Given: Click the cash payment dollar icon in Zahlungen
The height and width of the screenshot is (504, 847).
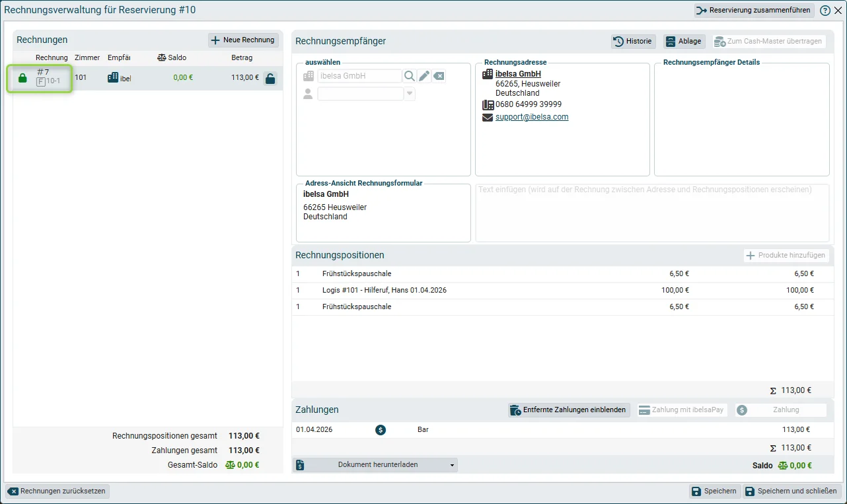Looking at the screenshot, I should coord(381,430).
